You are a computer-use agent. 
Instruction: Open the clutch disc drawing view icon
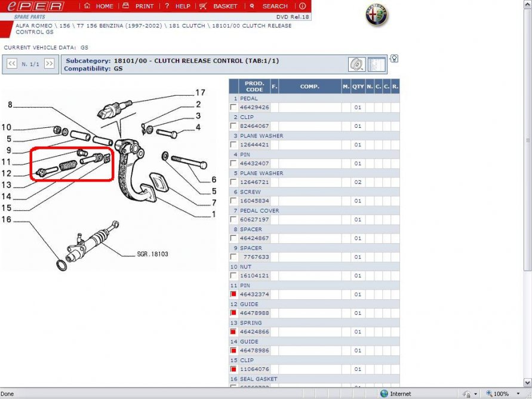point(356,64)
